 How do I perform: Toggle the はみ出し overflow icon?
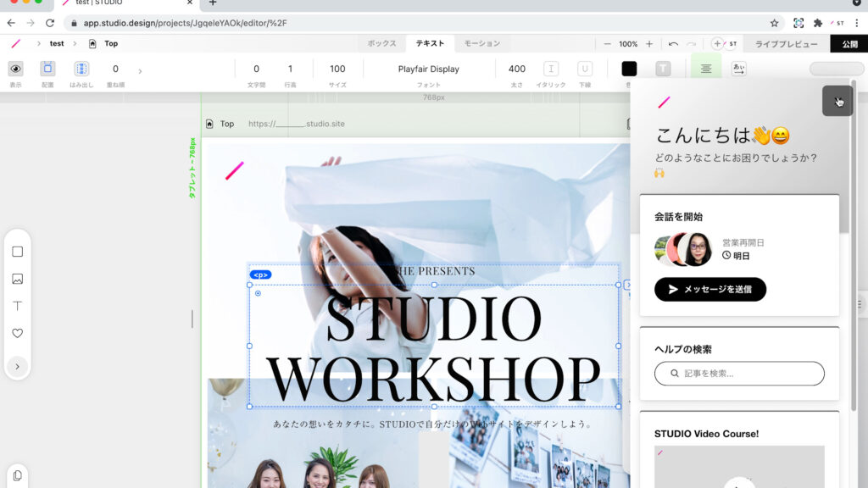point(81,69)
